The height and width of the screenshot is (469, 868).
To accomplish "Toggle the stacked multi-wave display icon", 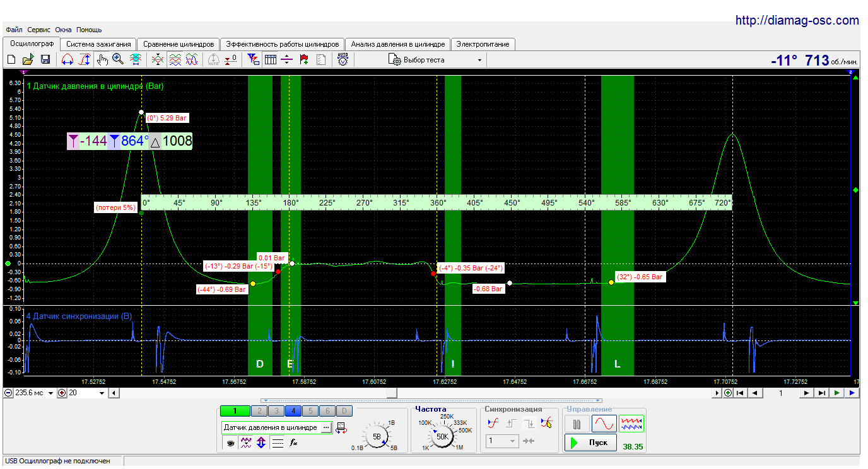I will pos(175,60).
